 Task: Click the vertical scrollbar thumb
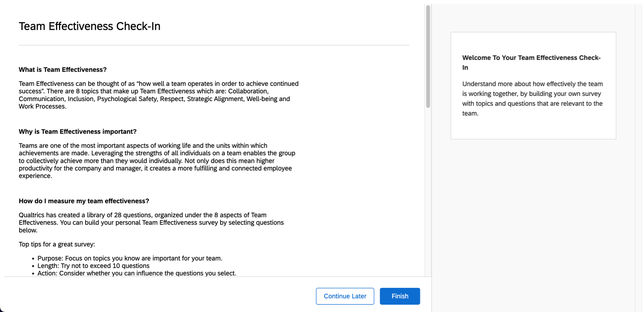[x=428, y=57]
